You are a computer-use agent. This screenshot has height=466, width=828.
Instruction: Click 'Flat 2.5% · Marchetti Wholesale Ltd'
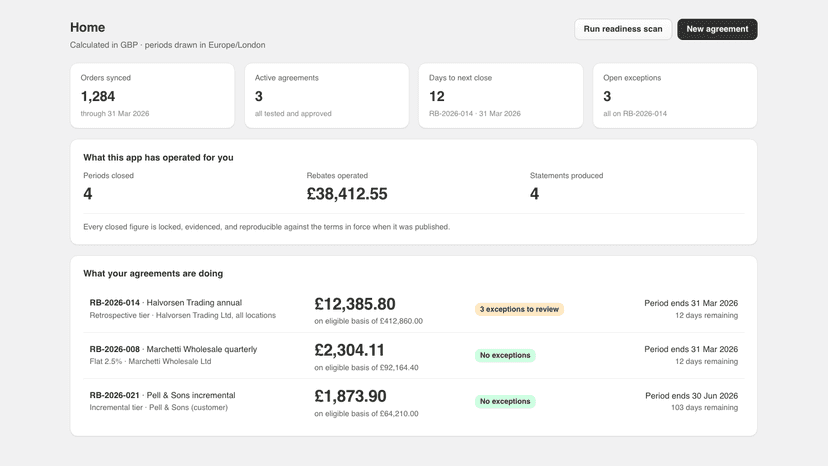coord(150,361)
